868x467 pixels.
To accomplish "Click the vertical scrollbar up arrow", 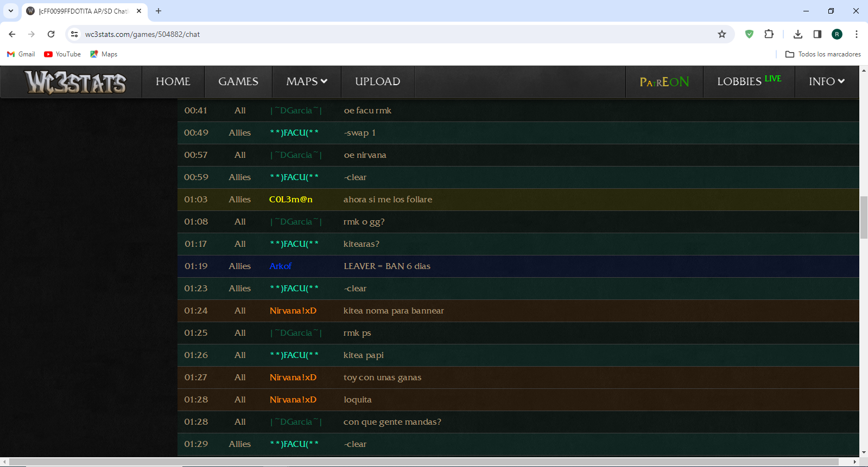I will click(x=864, y=71).
